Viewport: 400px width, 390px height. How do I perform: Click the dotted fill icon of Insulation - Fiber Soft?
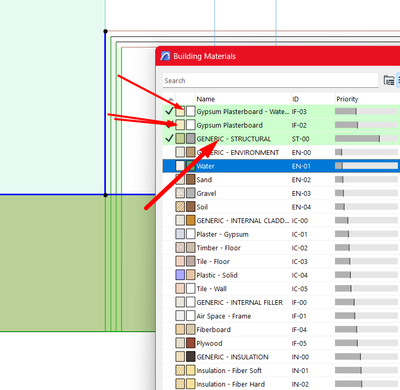(180, 370)
